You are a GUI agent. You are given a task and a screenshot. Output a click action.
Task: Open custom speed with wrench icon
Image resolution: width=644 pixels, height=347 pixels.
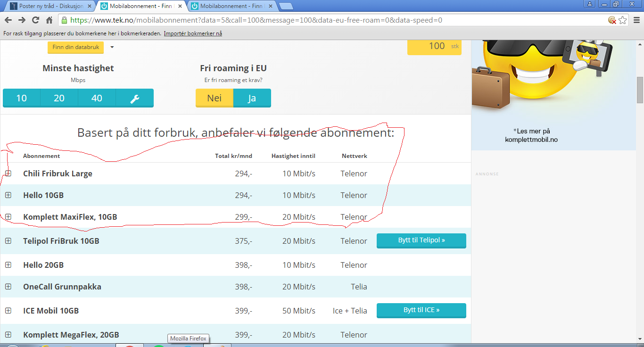(134, 98)
